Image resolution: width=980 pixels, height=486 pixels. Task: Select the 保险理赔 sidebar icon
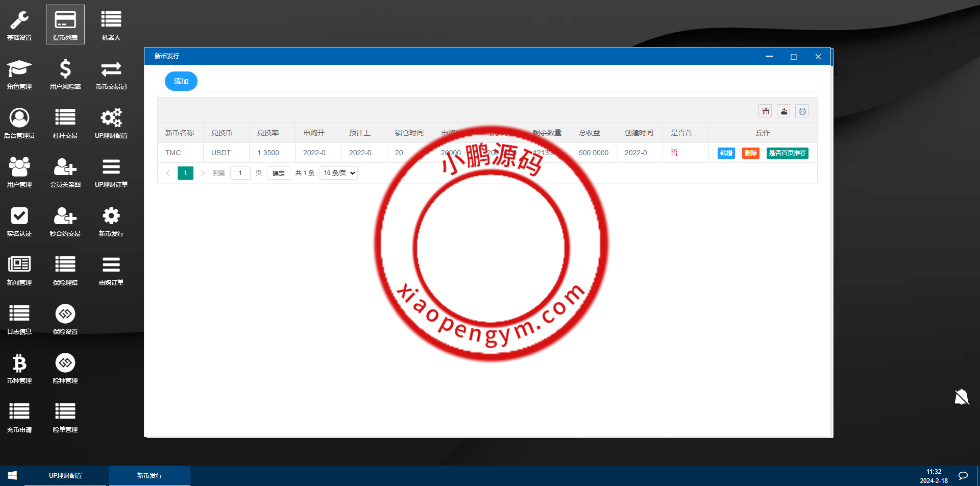pos(65,269)
